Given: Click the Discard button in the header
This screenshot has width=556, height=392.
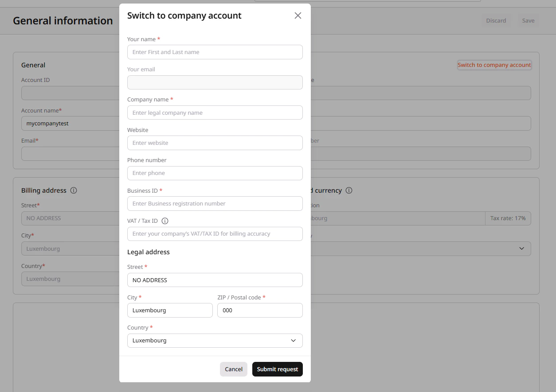Looking at the screenshot, I should (x=496, y=20).
